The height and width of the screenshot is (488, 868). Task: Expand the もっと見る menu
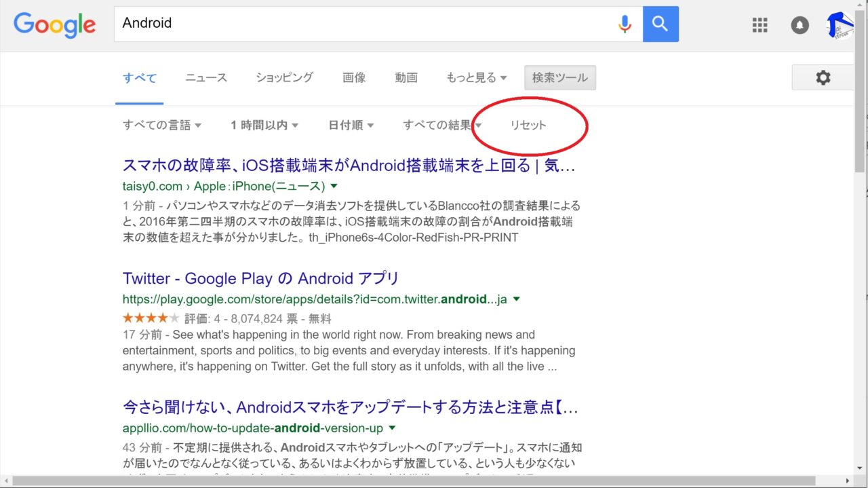click(x=476, y=78)
